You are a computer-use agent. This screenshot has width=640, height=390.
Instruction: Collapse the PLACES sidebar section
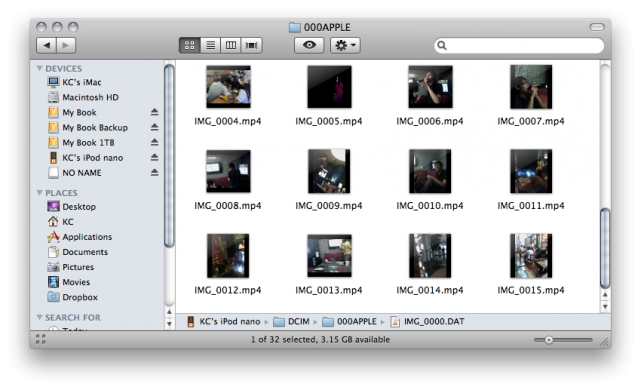tap(40, 193)
